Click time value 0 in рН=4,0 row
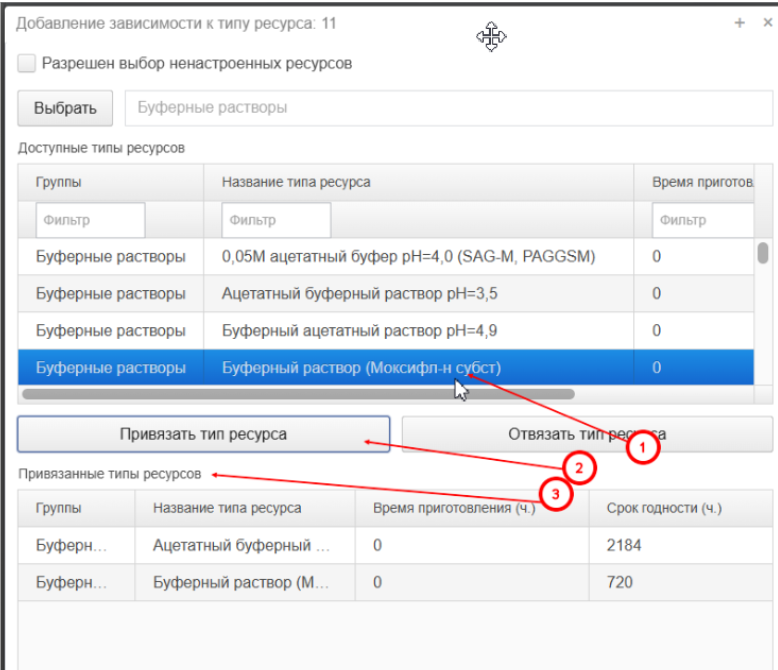Image resolution: width=778 pixels, height=670 pixels. point(656,257)
